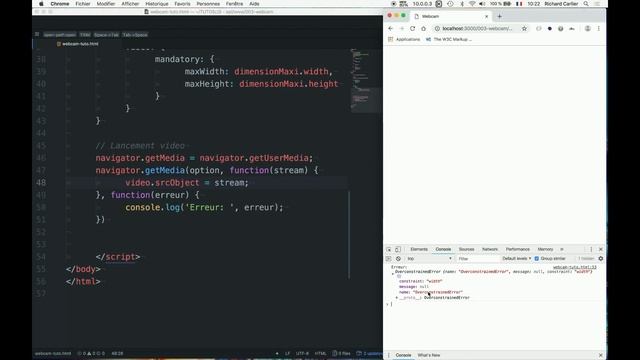Open the DevTools customize menu
This screenshot has height=360, width=640.
591,249
